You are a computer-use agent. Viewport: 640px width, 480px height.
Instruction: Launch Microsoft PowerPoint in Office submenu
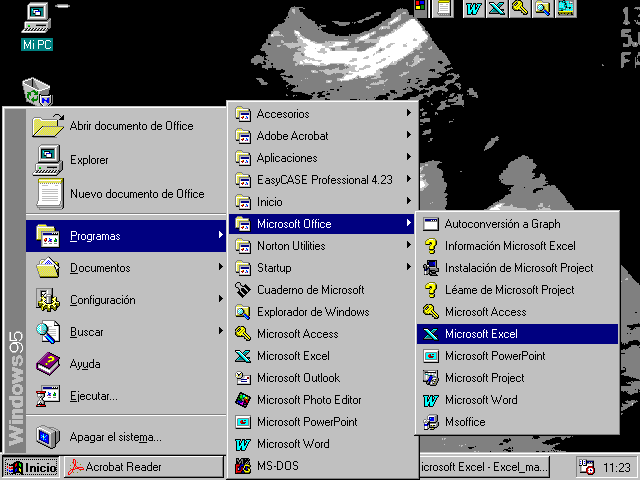[518, 356]
